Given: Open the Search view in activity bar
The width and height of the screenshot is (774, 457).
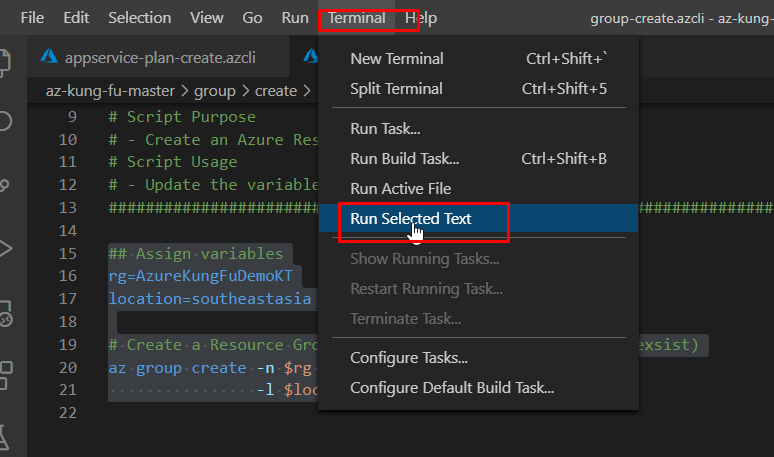Looking at the screenshot, I should [8, 121].
